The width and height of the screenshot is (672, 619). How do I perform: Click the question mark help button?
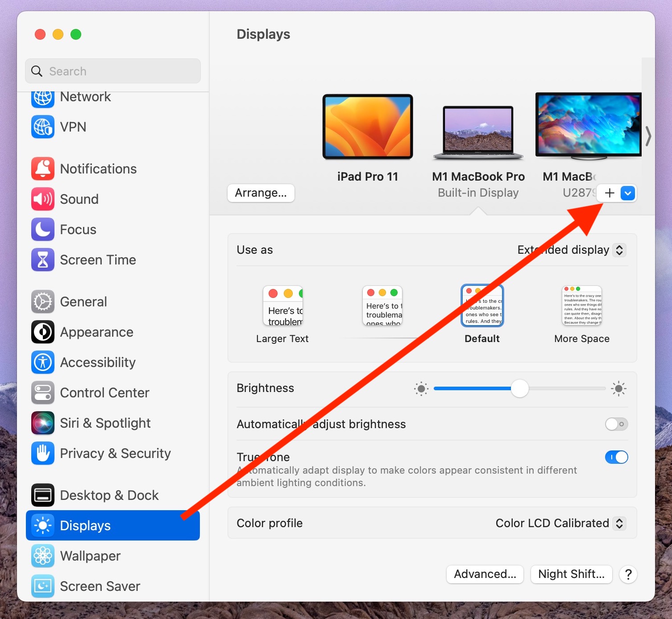pos(628,574)
